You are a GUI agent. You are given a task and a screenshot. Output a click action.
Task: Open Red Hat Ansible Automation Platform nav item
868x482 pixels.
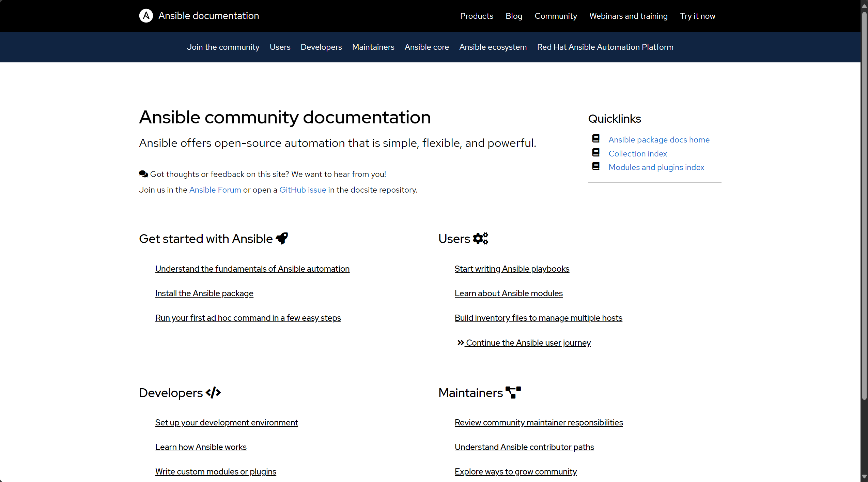pos(605,47)
